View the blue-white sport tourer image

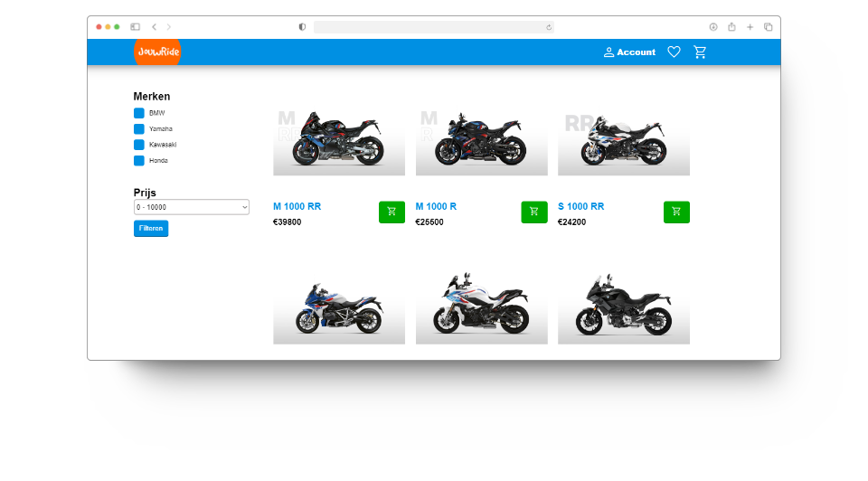pyautogui.click(x=339, y=308)
